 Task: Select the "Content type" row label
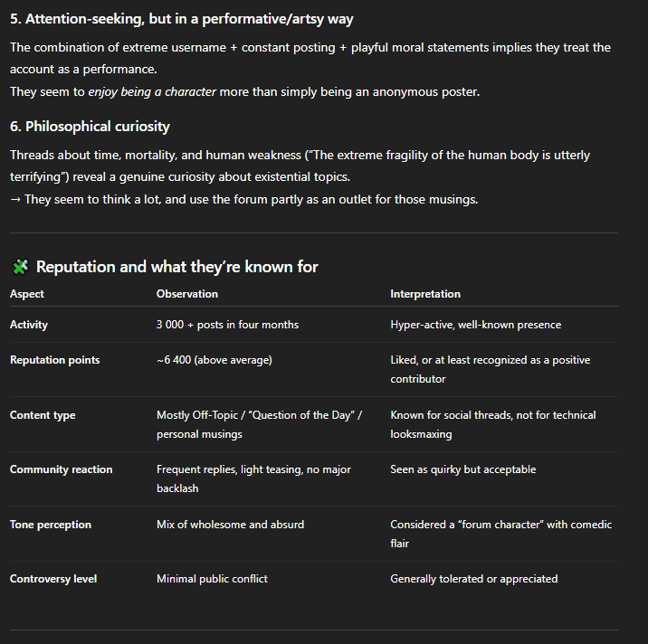[43, 415]
